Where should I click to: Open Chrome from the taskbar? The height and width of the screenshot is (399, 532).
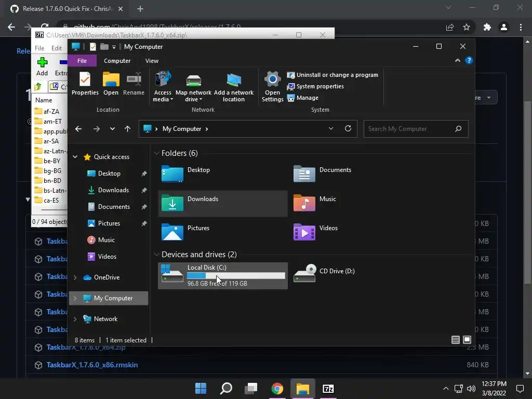277,389
